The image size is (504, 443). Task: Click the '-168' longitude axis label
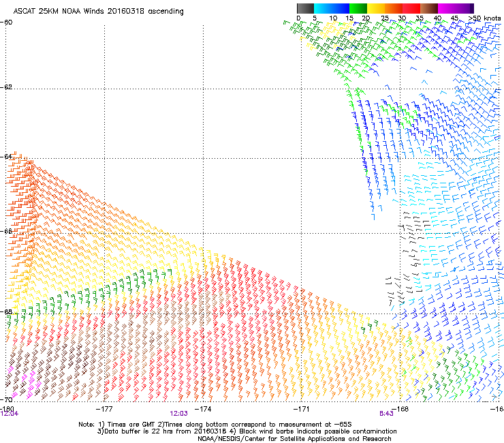400,409
